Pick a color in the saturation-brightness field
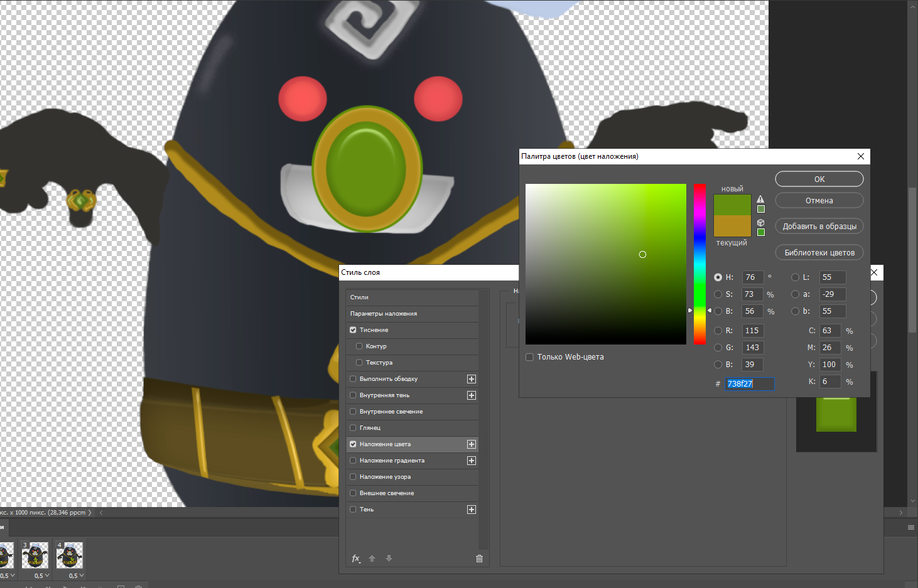Viewport: 918px width, 588px height. pos(606,264)
